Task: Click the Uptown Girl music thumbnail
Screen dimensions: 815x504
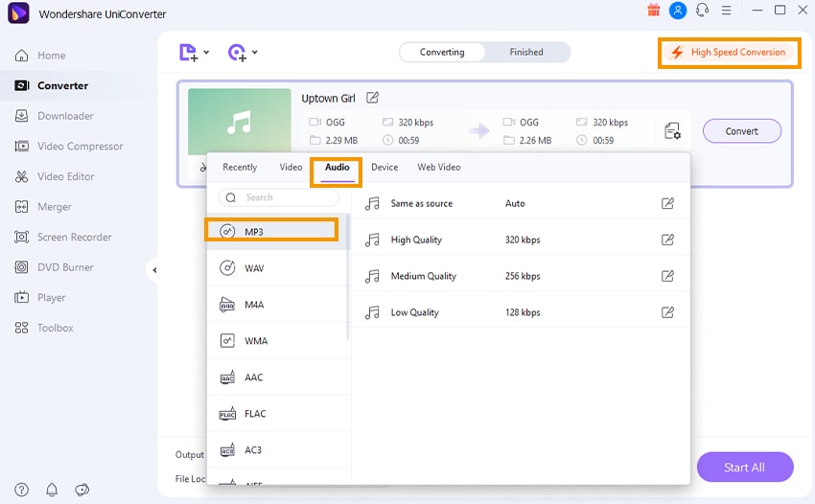Action: (x=239, y=122)
